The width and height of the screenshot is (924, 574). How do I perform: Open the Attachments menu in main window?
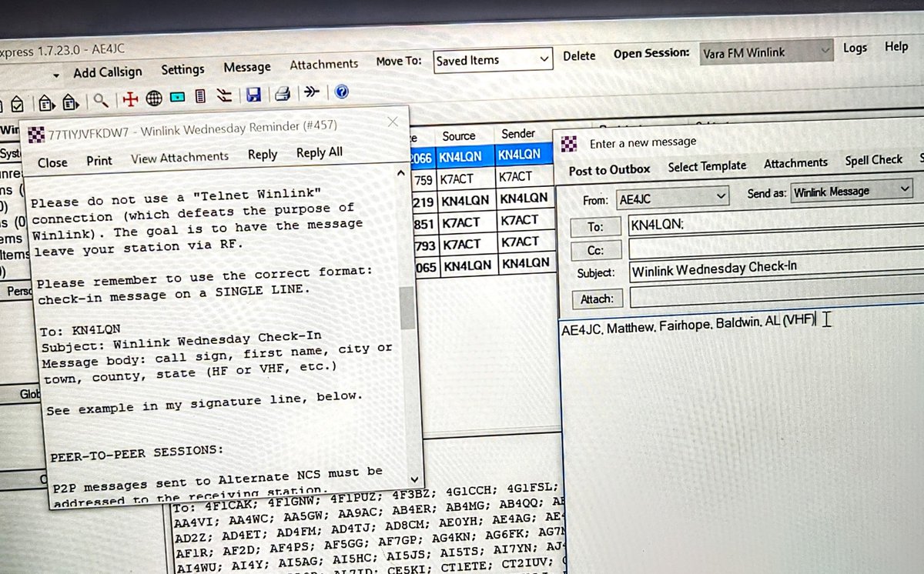pyautogui.click(x=324, y=64)
